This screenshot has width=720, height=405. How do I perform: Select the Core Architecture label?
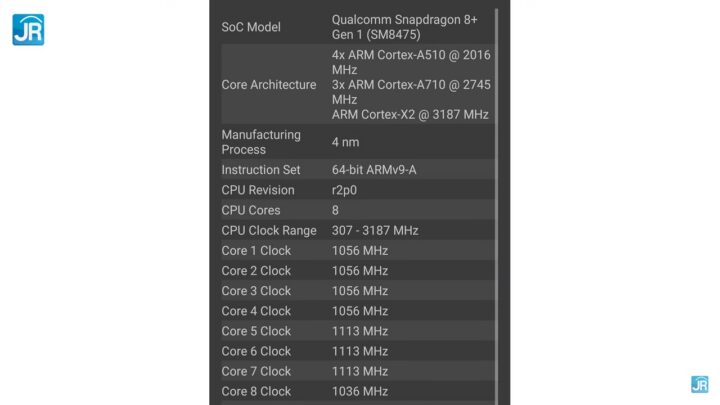tap(269, 85)
